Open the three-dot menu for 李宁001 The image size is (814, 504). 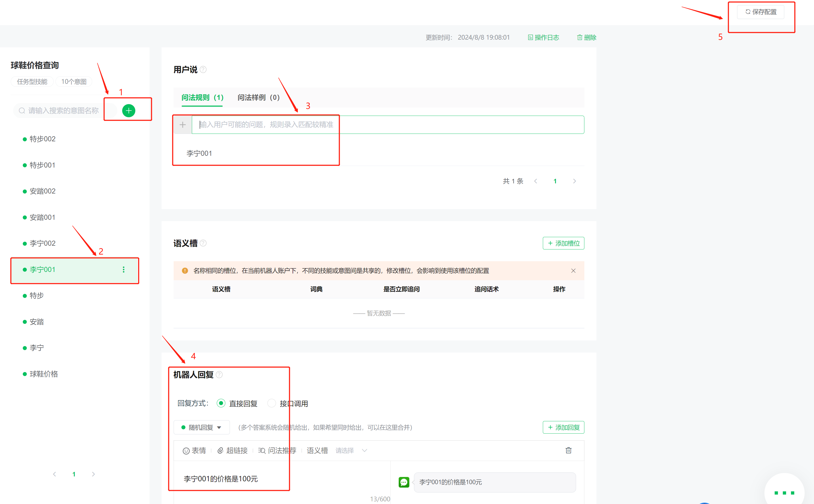pos(124,269)
